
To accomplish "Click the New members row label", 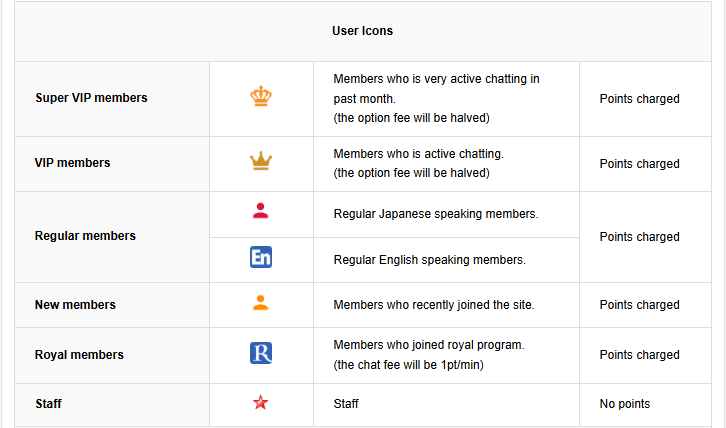I will (75, 305).
